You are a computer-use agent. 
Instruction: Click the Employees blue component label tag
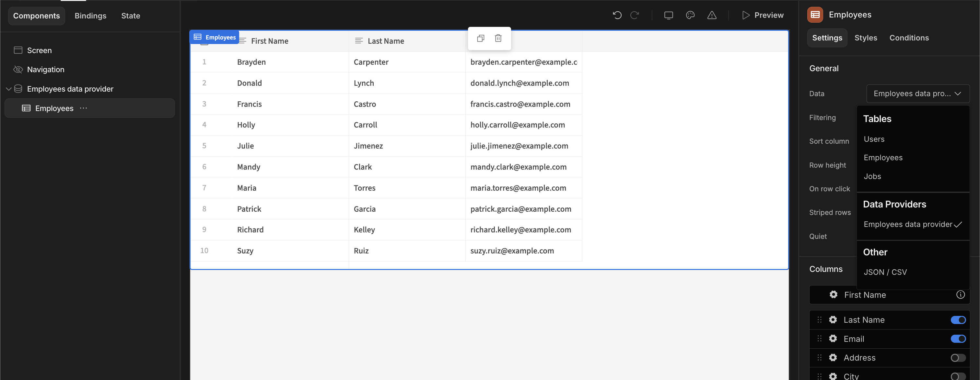click(215, 37)
